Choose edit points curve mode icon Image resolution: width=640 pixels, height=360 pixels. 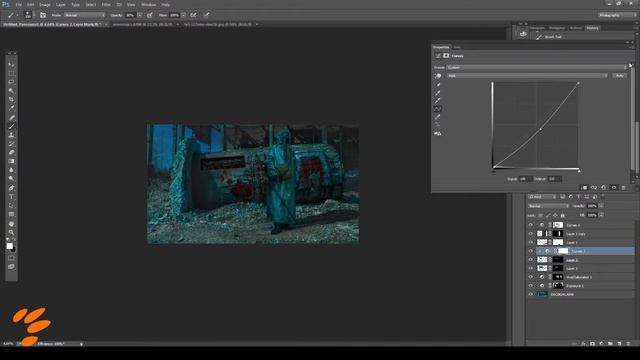point(438,109)
